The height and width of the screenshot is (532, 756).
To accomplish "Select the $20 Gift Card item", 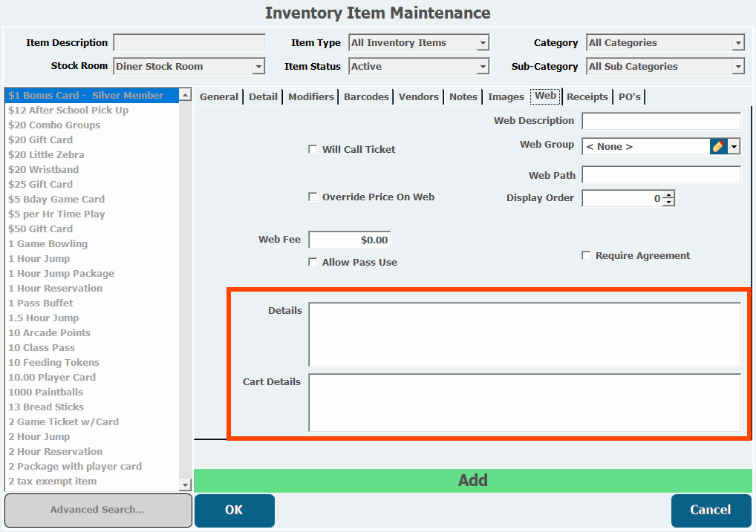I will click(x=41, y=140).
